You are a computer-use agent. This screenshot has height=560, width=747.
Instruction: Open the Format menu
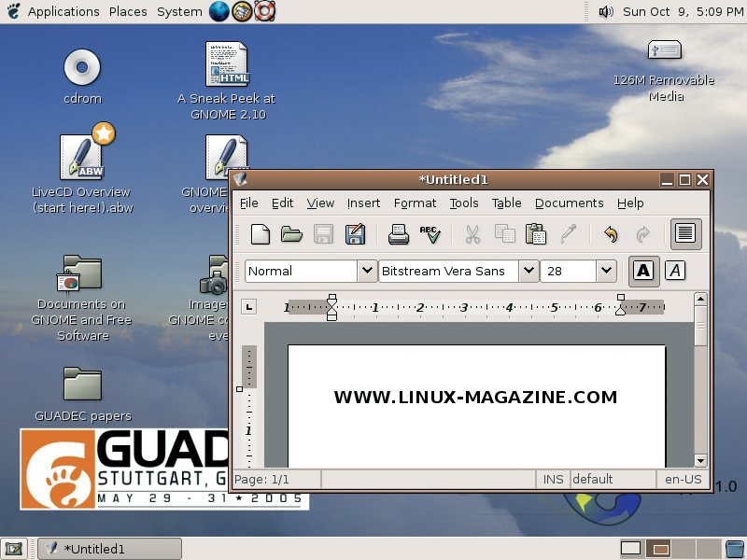[415, 203]
